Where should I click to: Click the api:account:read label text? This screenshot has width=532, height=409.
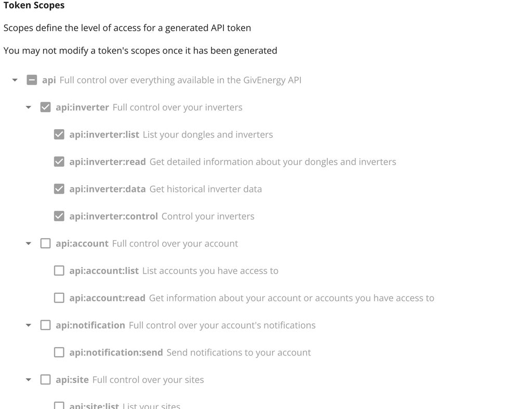click(x=107, y=298)
